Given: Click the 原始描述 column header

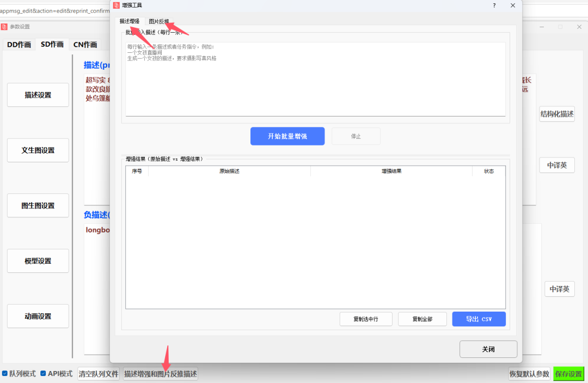Looking at the screenshot, I should click(x=230, y=171).
